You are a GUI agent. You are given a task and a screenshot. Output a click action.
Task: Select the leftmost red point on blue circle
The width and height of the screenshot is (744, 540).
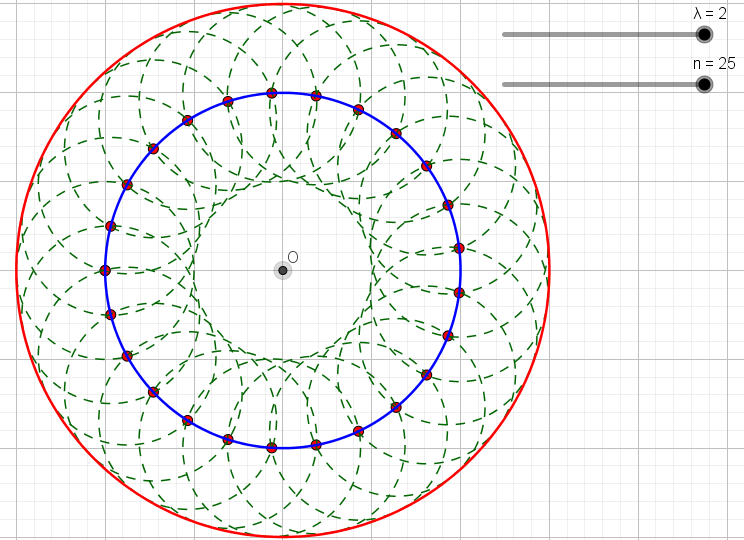tap(105, 270)
